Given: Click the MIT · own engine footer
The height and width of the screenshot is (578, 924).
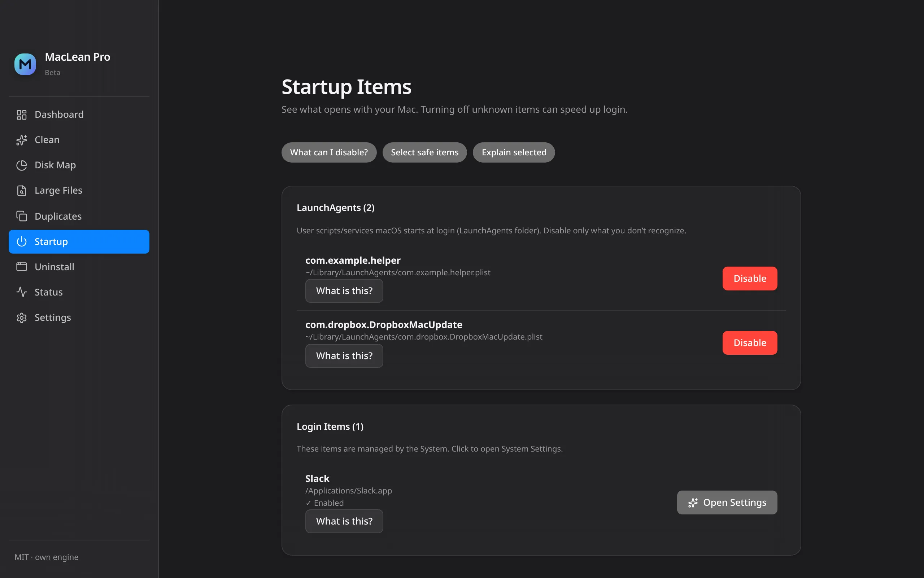Looking at the screenshot, I should point(47,557).
